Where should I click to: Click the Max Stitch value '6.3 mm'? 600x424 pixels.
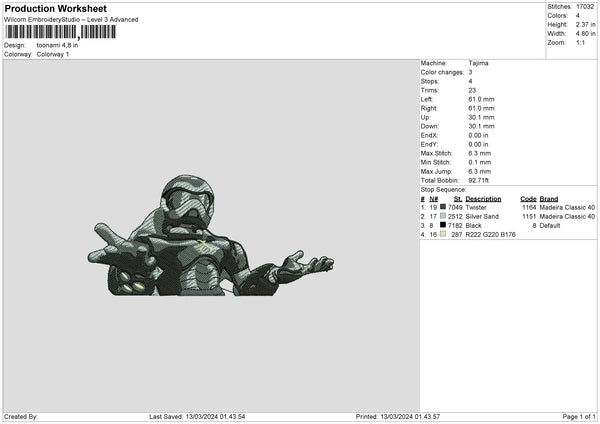click(479, 153)
